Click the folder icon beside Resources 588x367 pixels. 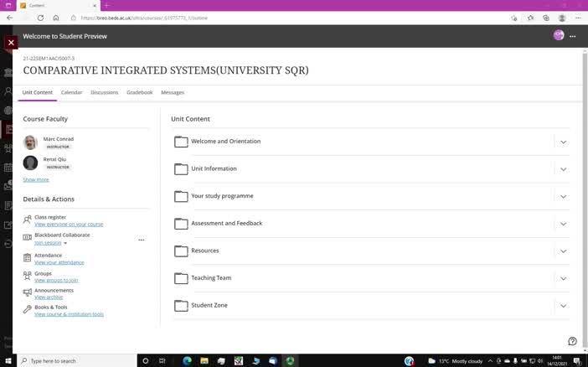coord(181,251)
